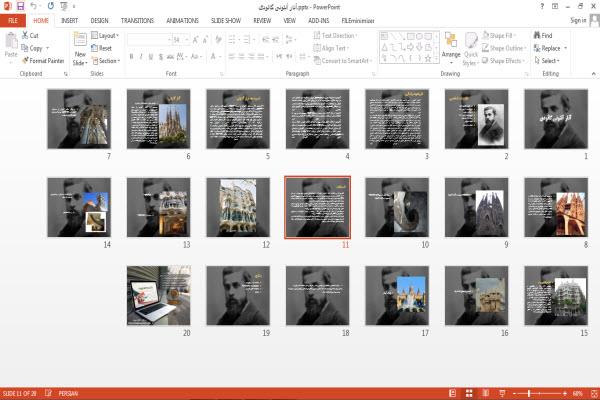Viewport: 600px width, 400px height.
Task: Open the Layout dropdown
Action: (x=105, y=35)
